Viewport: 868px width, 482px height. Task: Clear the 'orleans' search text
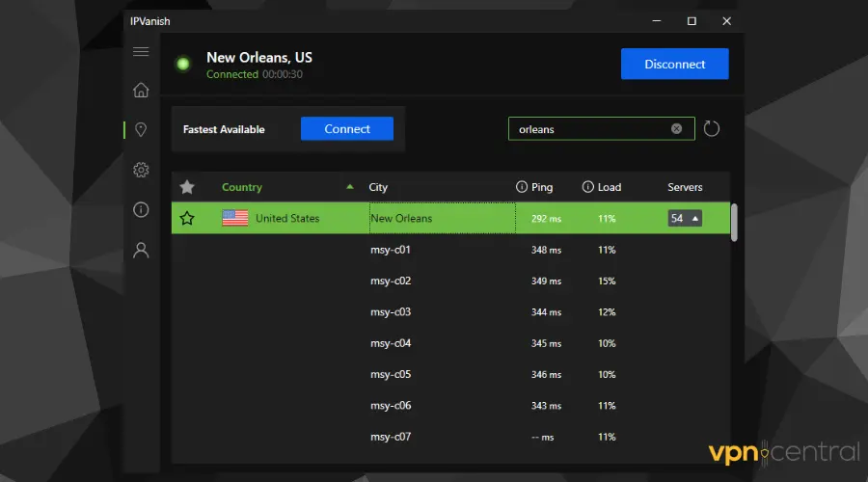676,129
